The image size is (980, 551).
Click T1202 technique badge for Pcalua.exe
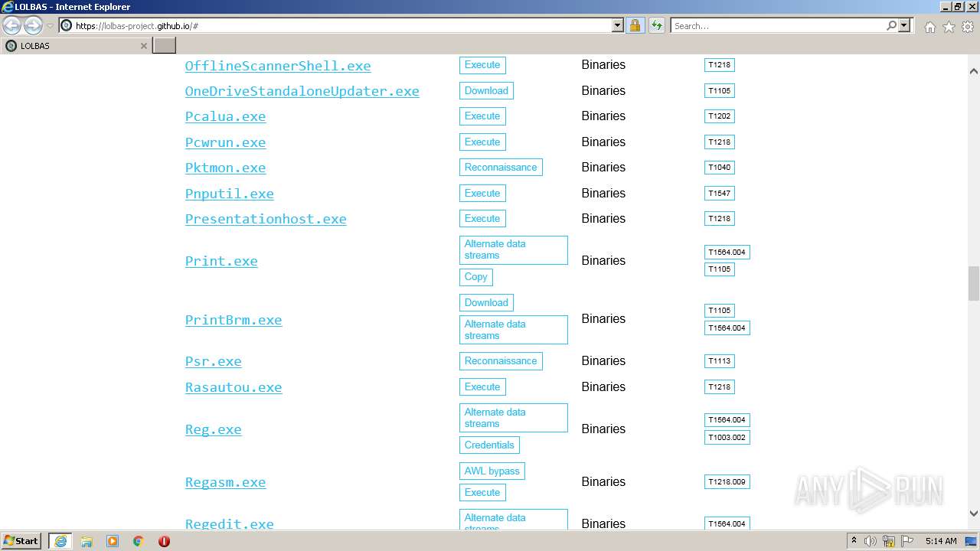coord(720,116)
